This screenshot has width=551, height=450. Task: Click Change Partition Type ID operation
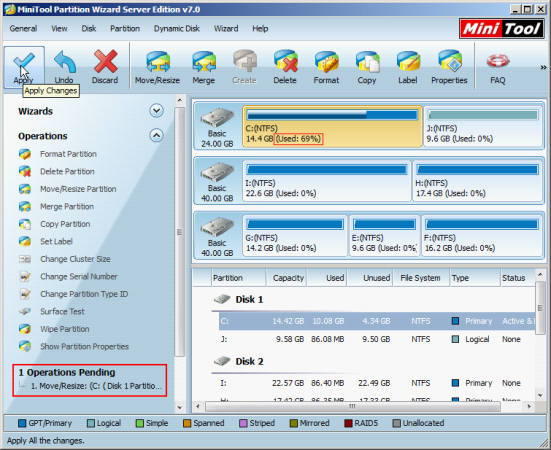click(84, 294)
